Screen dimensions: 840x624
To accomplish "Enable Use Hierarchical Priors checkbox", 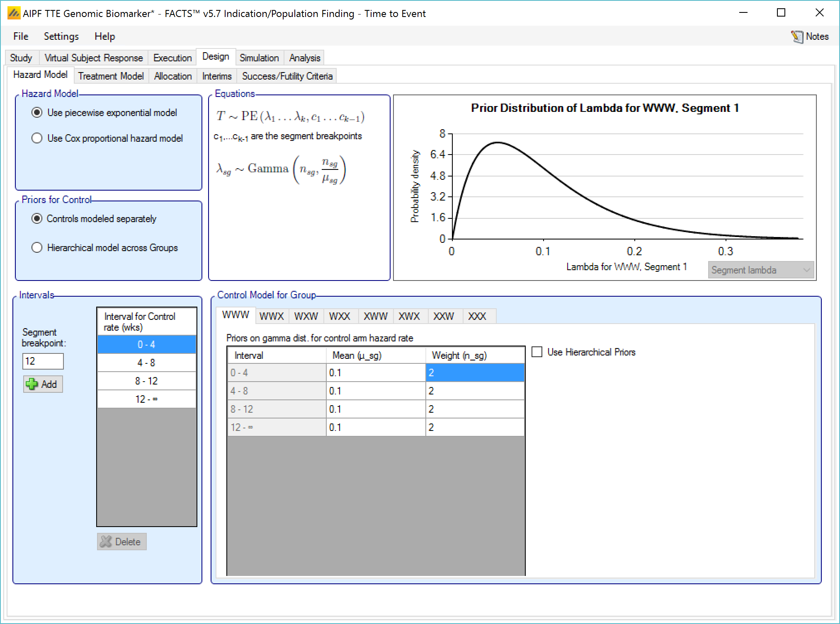I will (537, 352).
